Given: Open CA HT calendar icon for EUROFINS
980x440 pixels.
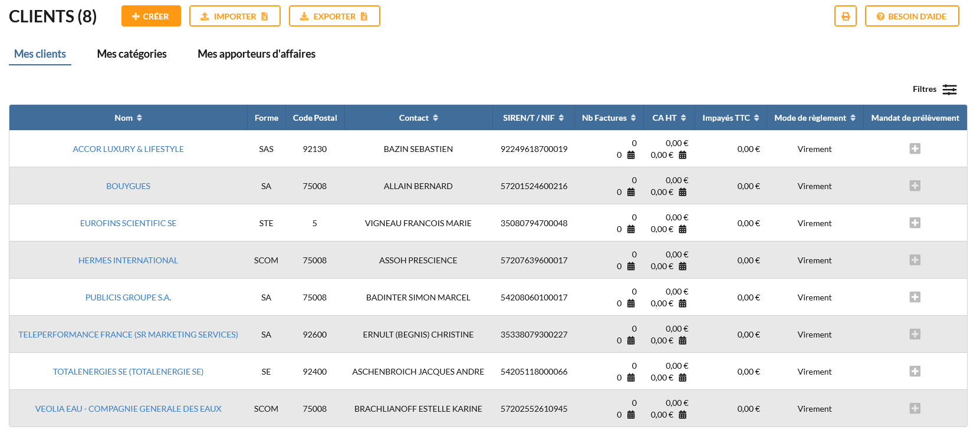Looking at the screenshot, I should (683, 229).
